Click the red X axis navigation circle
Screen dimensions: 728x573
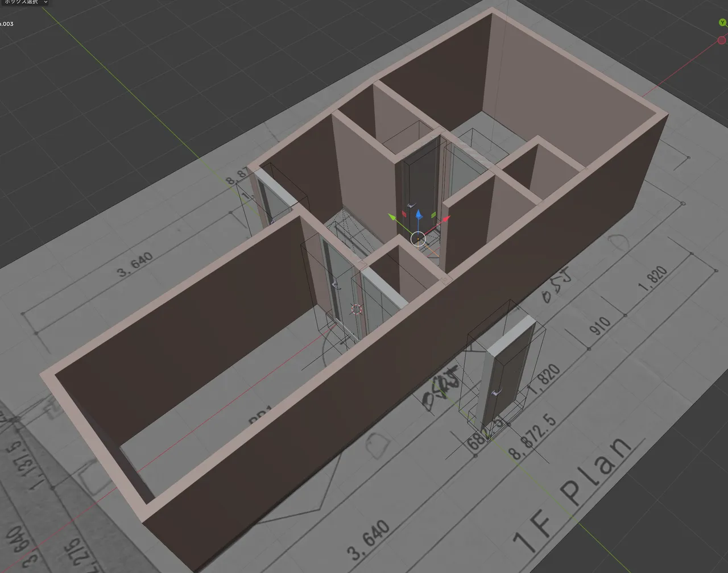722,40
